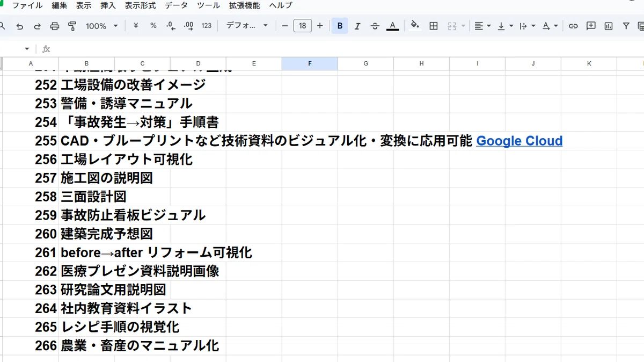Open vertical align dropdown
644x362 pixels.
(x=505, y=26)
